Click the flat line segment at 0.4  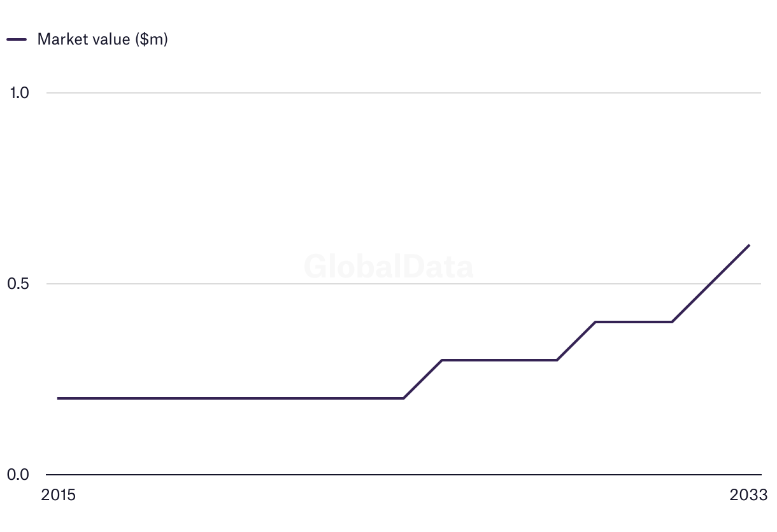point(634,322)
